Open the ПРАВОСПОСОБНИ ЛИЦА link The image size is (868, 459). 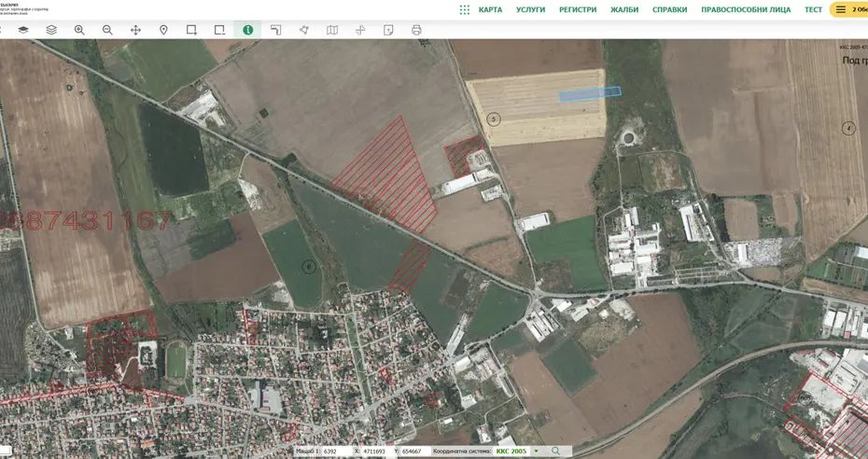tap(746, 9)
